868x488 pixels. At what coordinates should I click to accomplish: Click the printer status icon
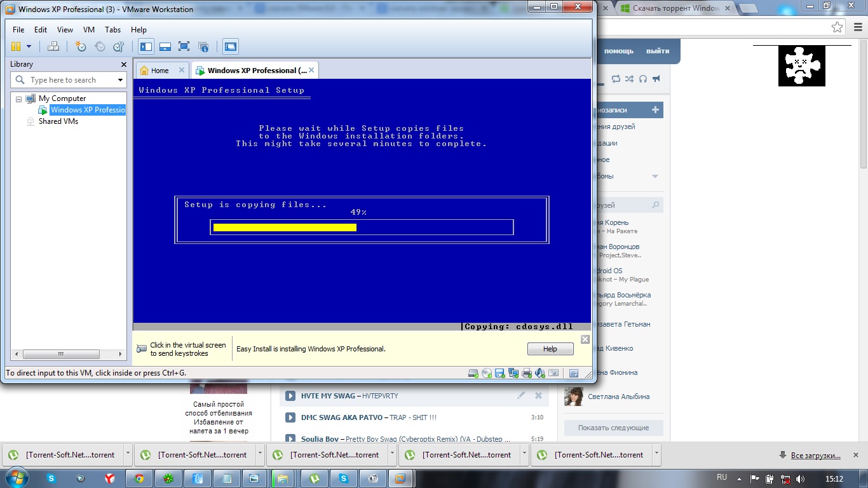(x=527, y=373)
